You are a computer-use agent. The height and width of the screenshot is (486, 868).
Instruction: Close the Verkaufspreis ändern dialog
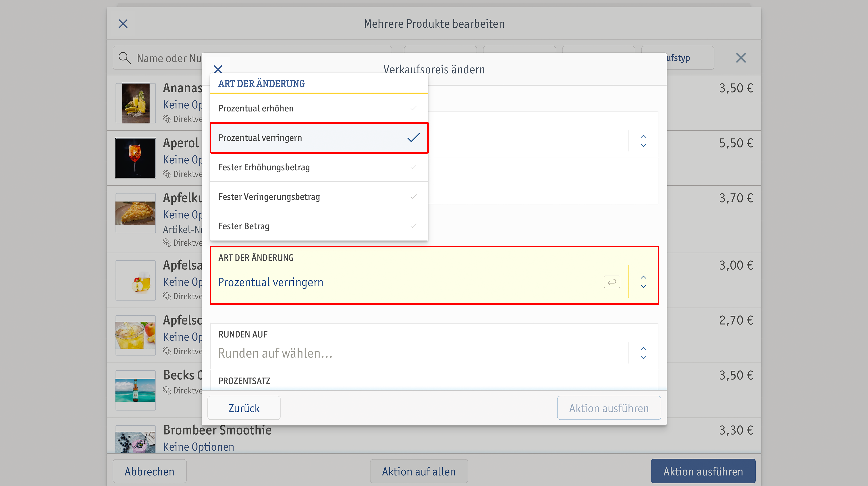pyautogui.click(x=218, y=69)
